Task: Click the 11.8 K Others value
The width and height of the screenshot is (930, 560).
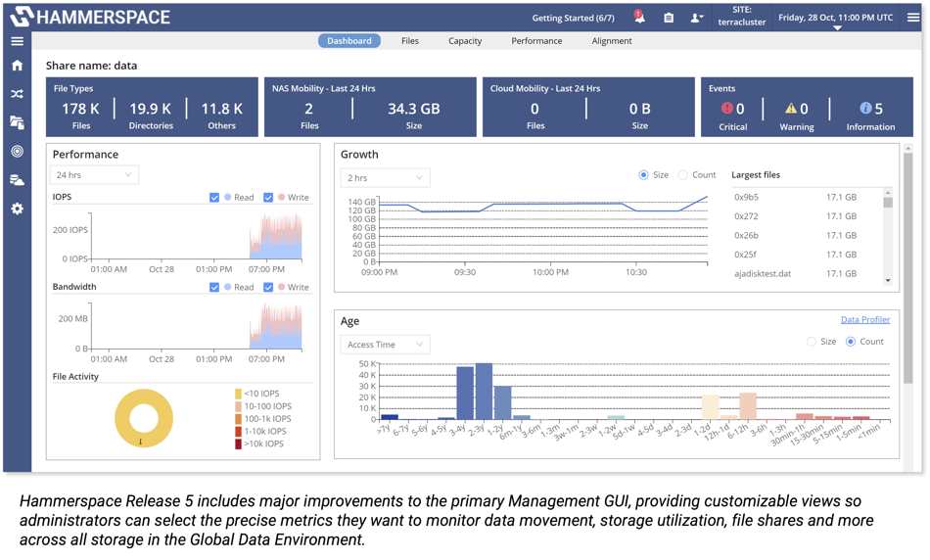Action: [222, 109]
